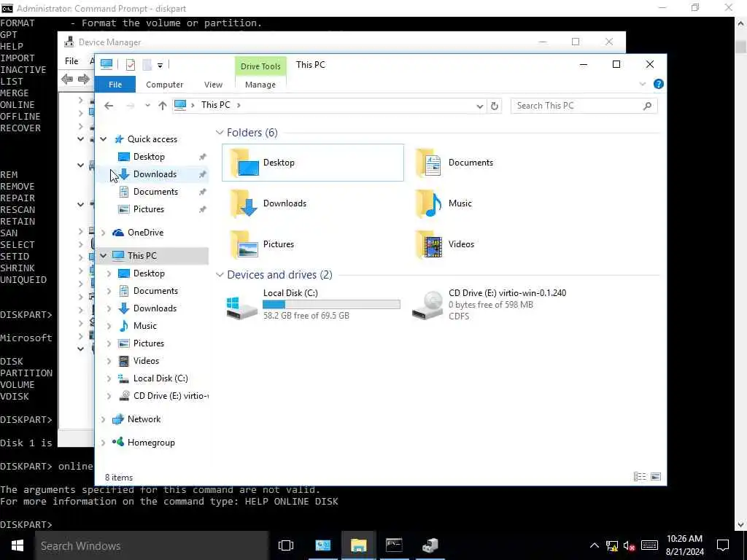The width and height of the screenshot is (747, 560).
Task: Open the Downloads folder tile under Folders
Action: tap(268, 203)
